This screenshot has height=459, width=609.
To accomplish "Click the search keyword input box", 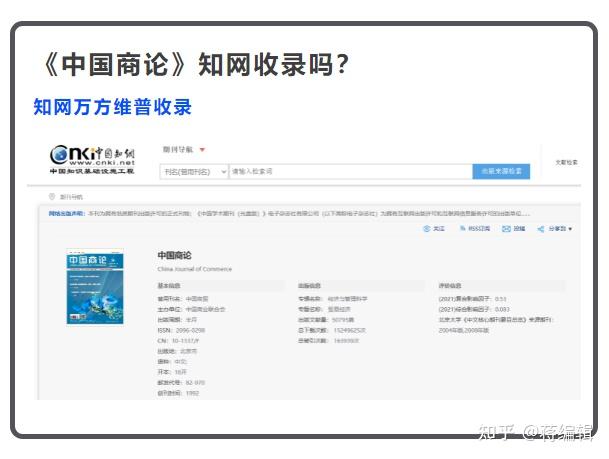I will [351, 172].
